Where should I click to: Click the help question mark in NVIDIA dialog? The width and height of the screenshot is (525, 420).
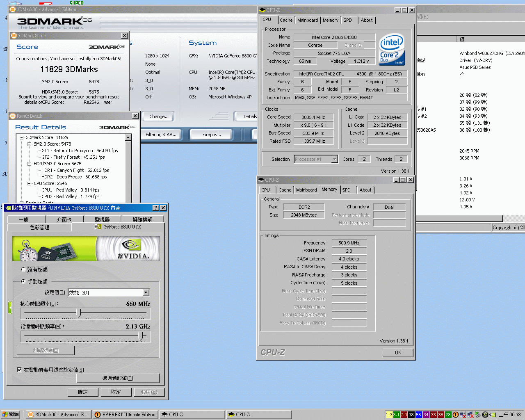pyautogui.click(x=155, y=208)
